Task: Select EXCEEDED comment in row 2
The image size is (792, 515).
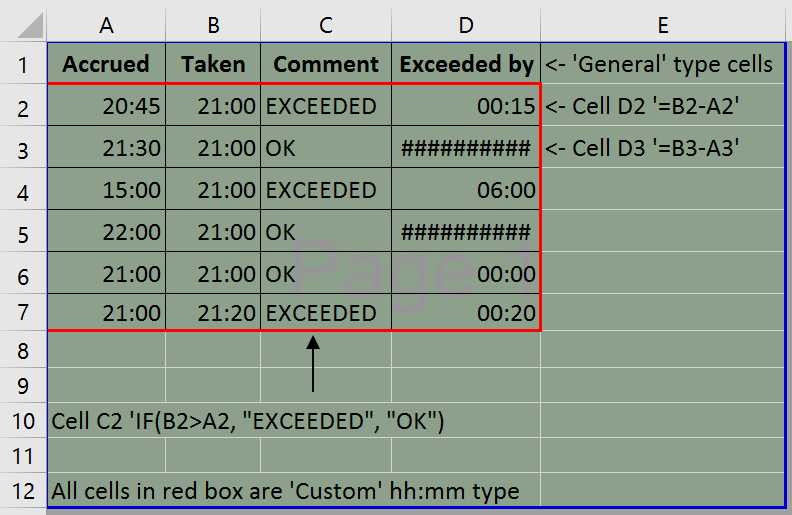Action: point(326,105)
